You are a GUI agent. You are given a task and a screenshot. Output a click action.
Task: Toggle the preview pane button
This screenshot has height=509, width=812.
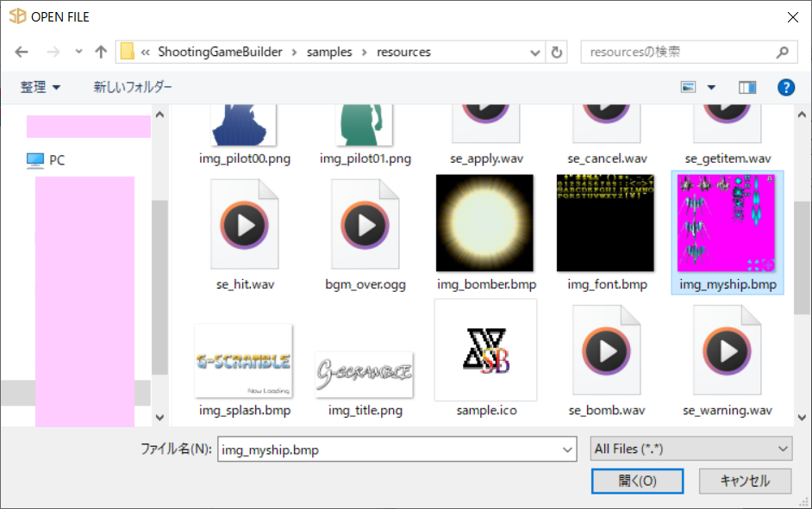[746, 87]
